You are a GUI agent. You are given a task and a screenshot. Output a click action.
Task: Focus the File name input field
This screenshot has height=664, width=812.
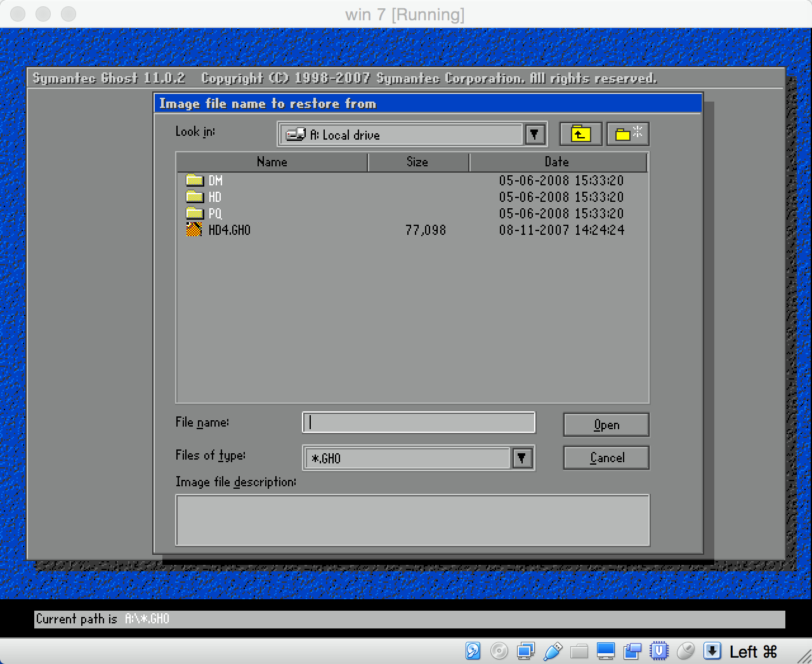pos(419,422)
